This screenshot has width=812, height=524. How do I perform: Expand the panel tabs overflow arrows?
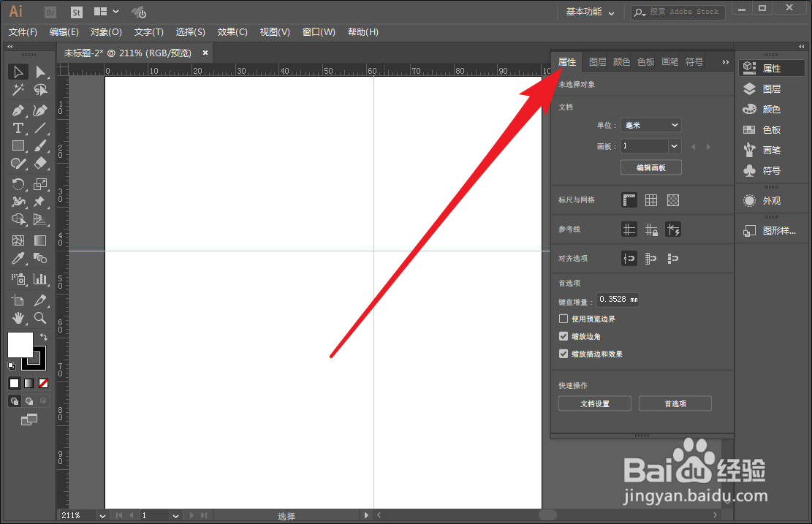[x=726, y=62]
